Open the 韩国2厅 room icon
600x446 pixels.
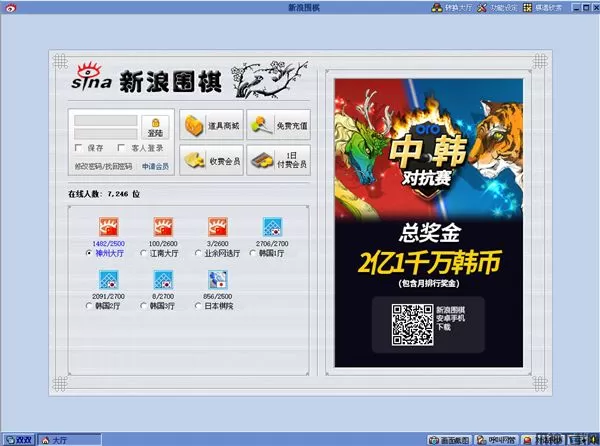109,280
